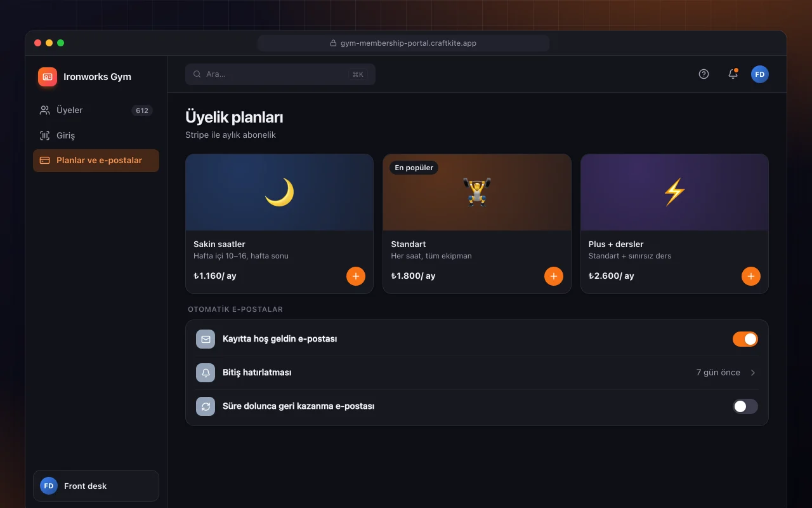Open notifications bell in top bar
This screenshot has height=508, width=812.
click(733, 74)
